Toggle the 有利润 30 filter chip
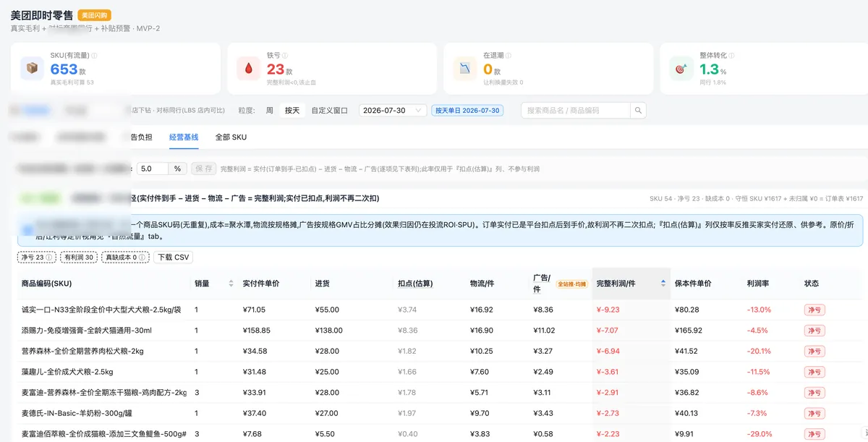This screenshot has height=442, width=868. point(80,258)
